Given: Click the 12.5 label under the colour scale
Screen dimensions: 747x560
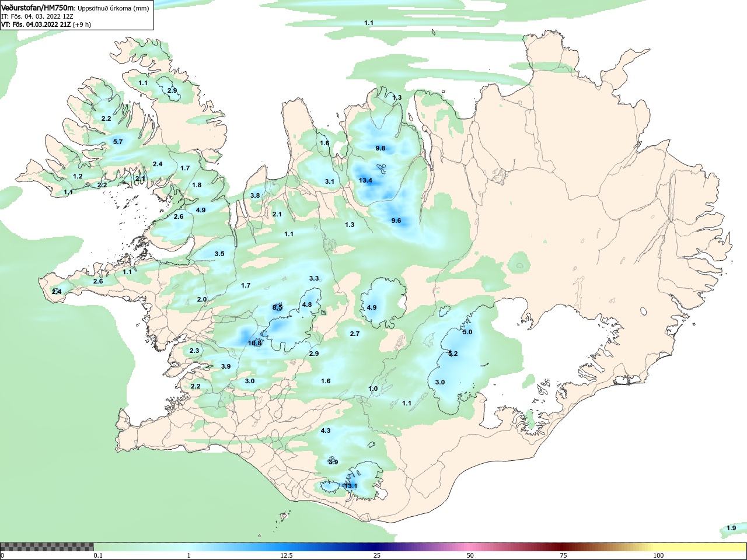Looking at the screenshot, I should [x=287, y=555].
